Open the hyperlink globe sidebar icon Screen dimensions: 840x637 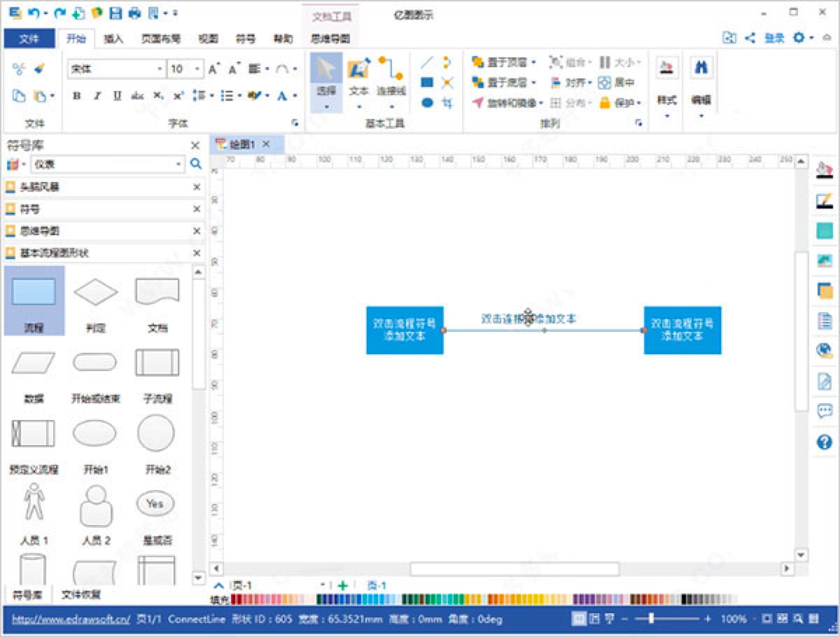click(x=825, y=351)
